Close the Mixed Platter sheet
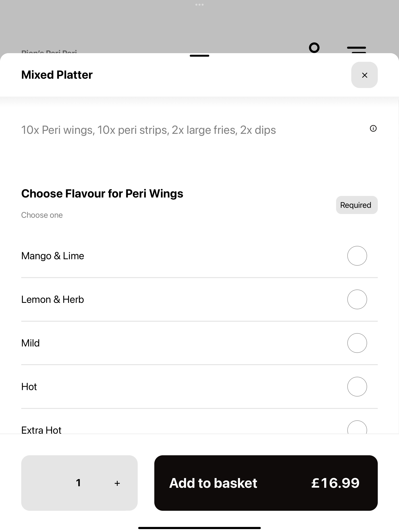The height and width of the screenshot is (532, 399). pos(364,75)
